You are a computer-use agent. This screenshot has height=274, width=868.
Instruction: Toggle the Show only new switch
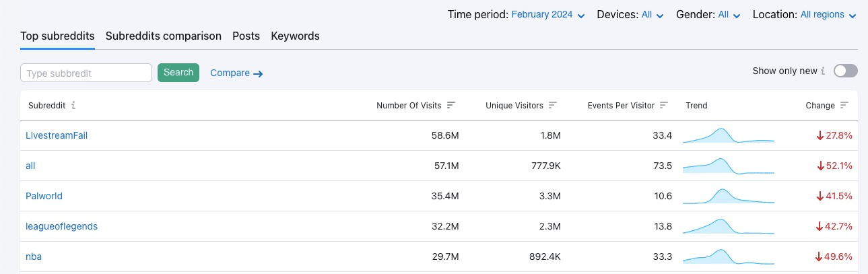[846, 71]
